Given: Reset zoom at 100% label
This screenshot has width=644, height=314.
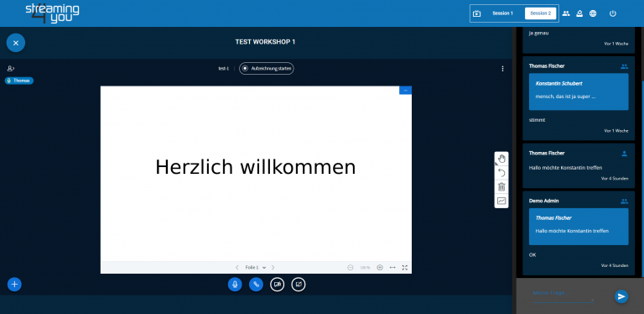Looking at the screenshot, I should [365, 268].
